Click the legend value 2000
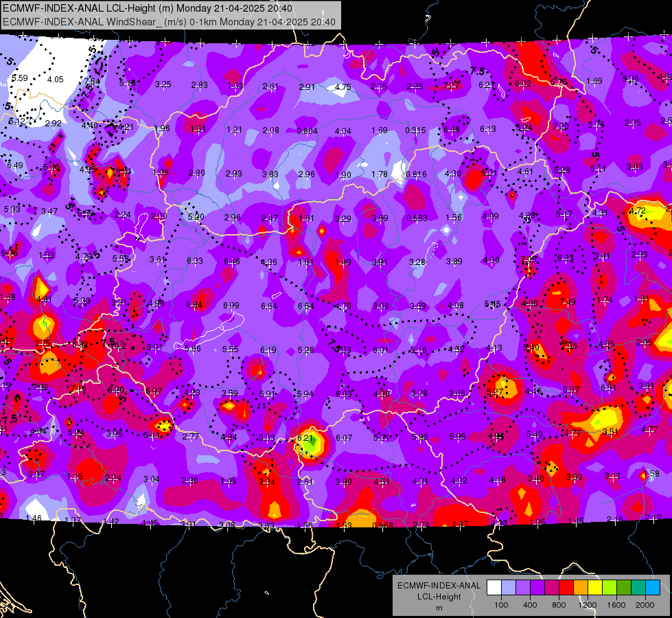Image resolution: width=672 pixels, height=618 pixels. point(645,605)
